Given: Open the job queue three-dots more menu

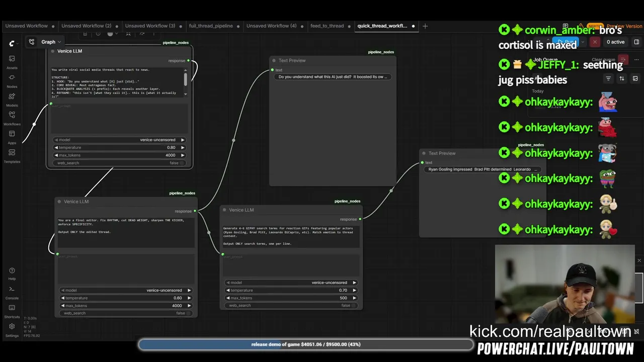Looking at the screenshot, I should click(636, 60).
